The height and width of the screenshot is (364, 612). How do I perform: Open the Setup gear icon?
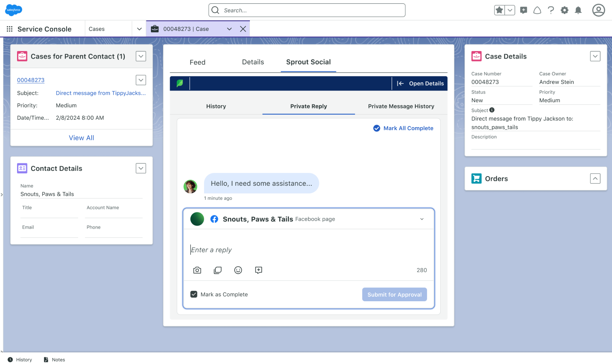(565, 10)
